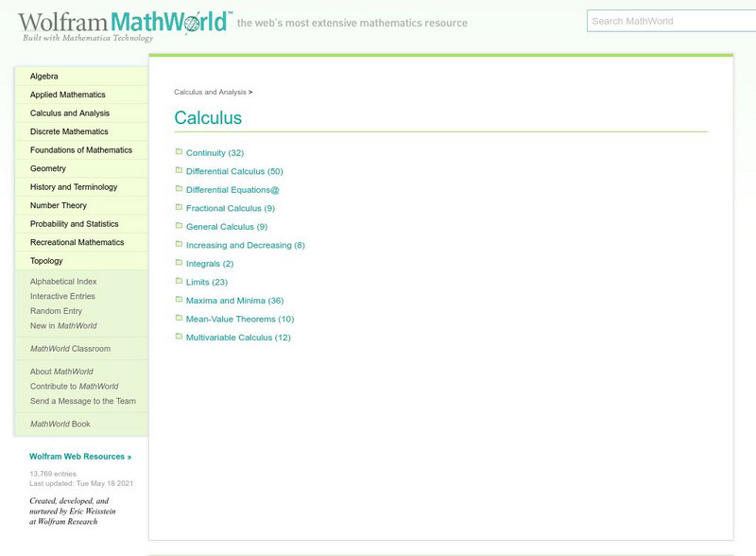
Task: Click Send a Message to the Team
Action: (83, 401)
